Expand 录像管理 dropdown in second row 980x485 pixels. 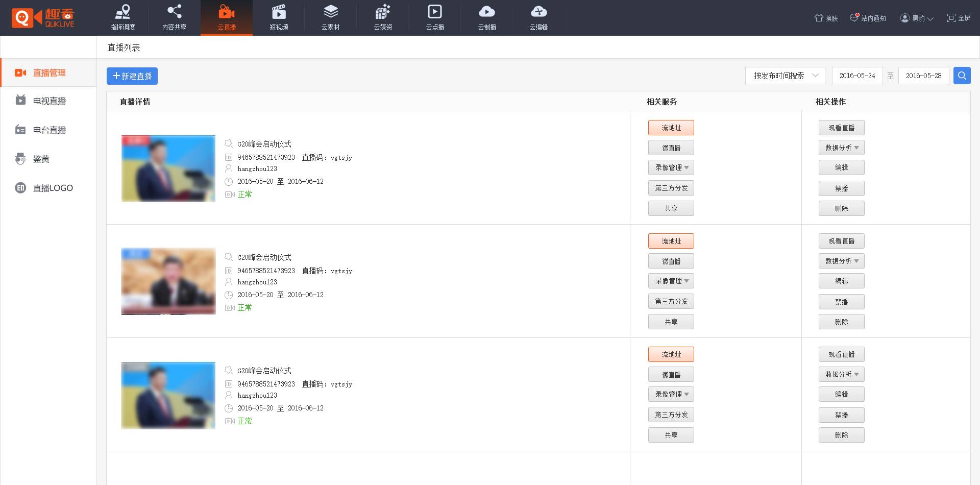pyautogui.click(x=671, y=281)
